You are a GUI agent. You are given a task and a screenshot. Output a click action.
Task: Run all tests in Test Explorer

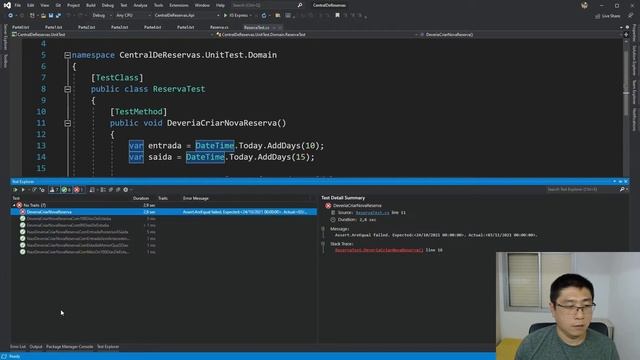click(x=16, y=190)
